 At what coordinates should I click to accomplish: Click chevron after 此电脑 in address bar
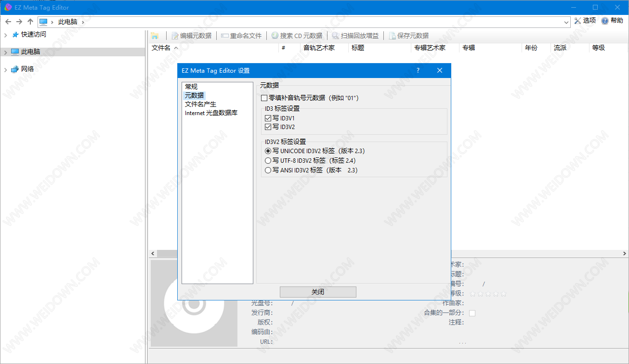(x=83, y=22)
